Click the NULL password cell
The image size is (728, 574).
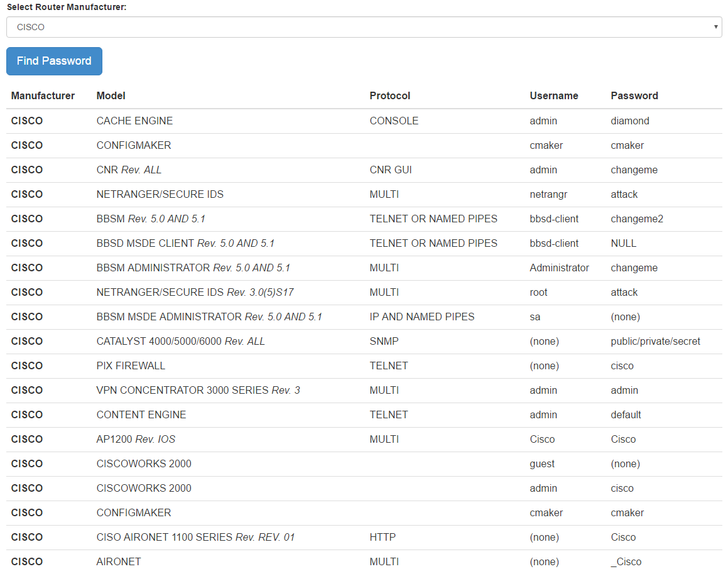point(624,243)
